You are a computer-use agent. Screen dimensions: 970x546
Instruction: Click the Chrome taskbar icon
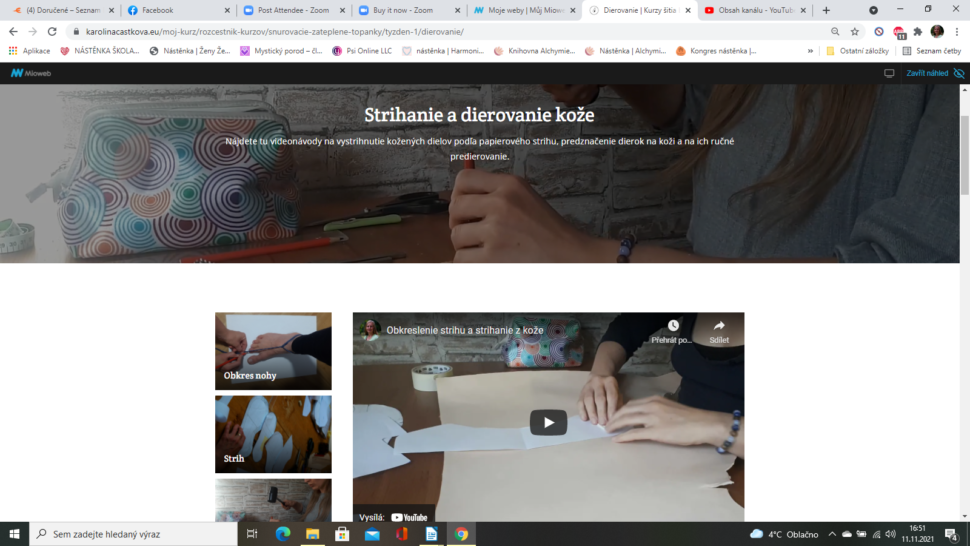pos(461,534)
